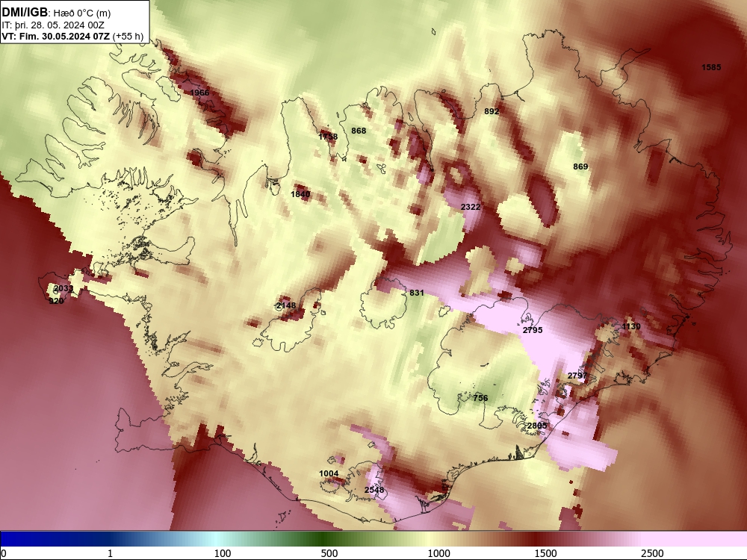The image size is (747, 560).
Task: Click the 868 height value
Action: click(x=359, y=131)
